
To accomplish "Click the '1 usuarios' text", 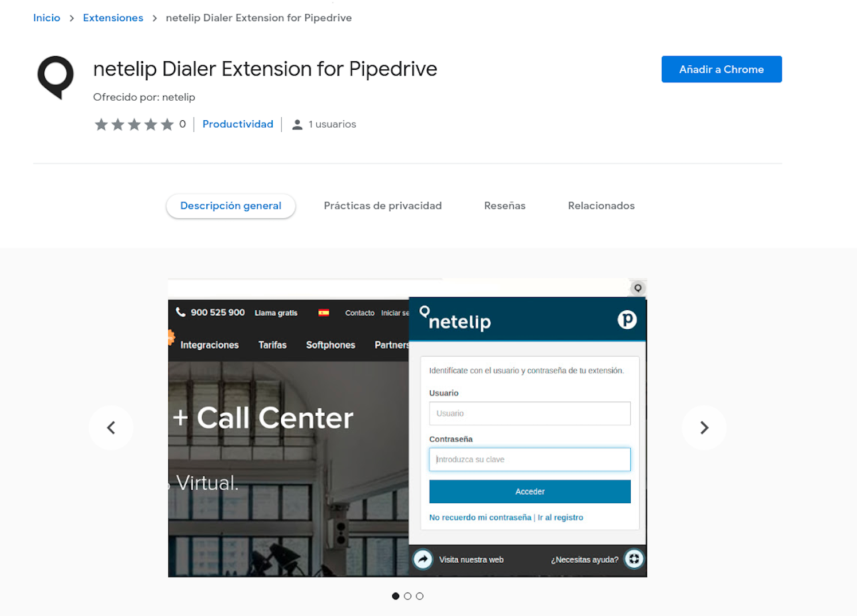I will click(x=332, y=124).
